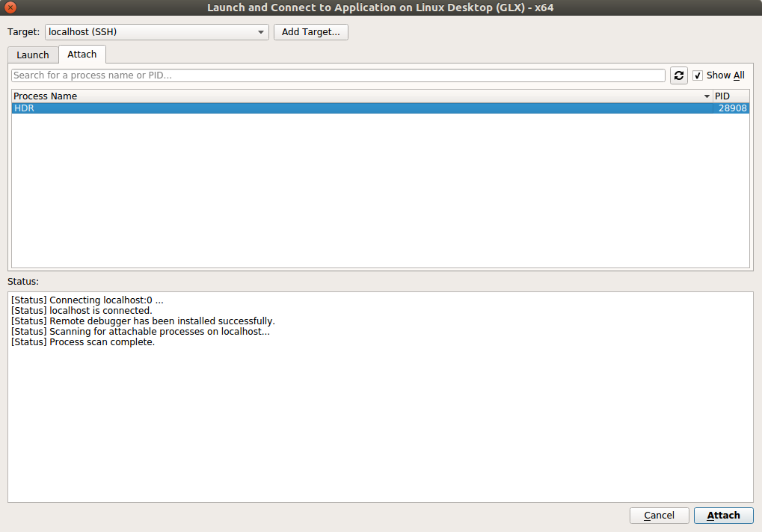Click the refresh process list icon
Screen dimensions: 762x532
coord(678,75)
